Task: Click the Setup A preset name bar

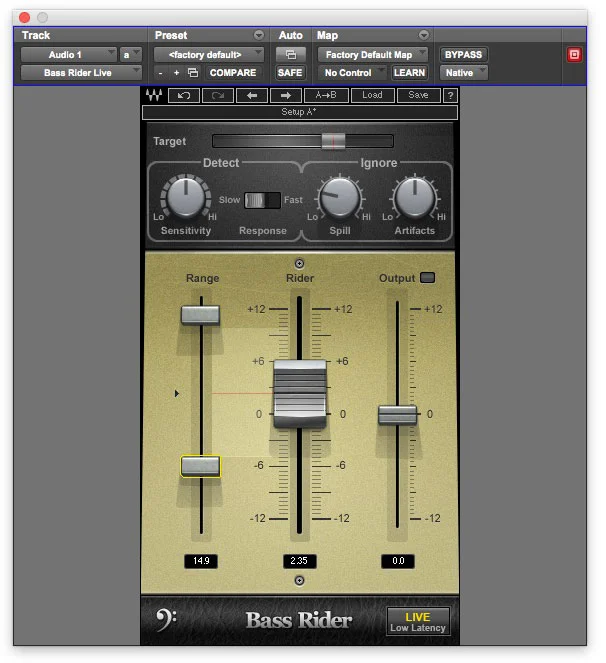Action: pyautogui.click(x=299, y=112)
